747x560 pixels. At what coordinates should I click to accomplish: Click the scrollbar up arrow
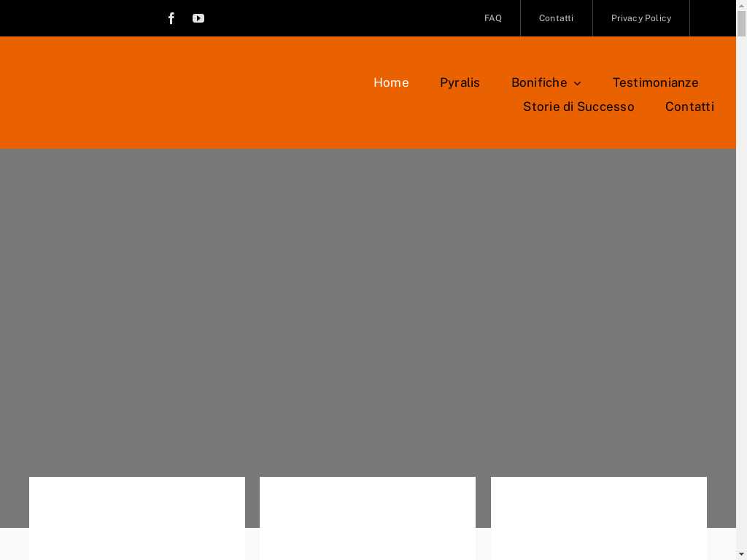coord(741,5)
